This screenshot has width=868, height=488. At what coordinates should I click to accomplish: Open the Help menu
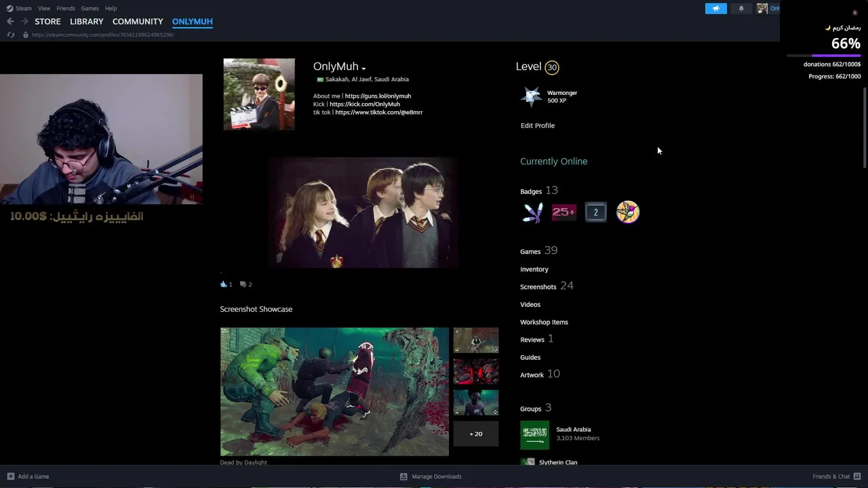pyautogui.click(x=111, y=8)
